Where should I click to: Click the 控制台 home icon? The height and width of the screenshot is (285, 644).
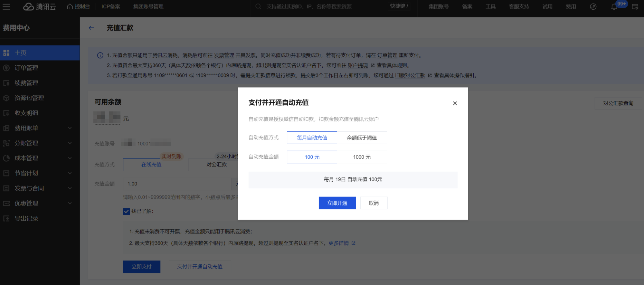pos(70,6)
